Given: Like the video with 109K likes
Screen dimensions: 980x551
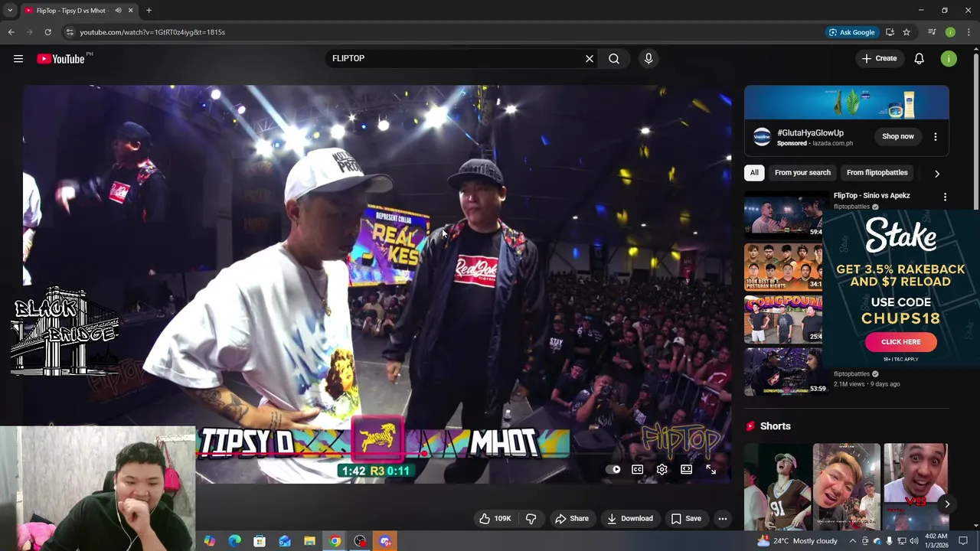Looking at the screenshot, I should 495,518.
